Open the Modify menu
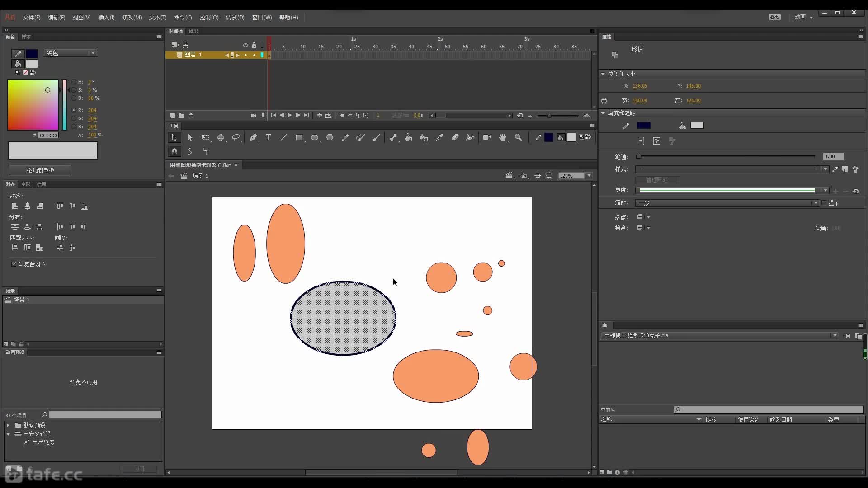This screenshot has width=868, height=488. [132, 18]
